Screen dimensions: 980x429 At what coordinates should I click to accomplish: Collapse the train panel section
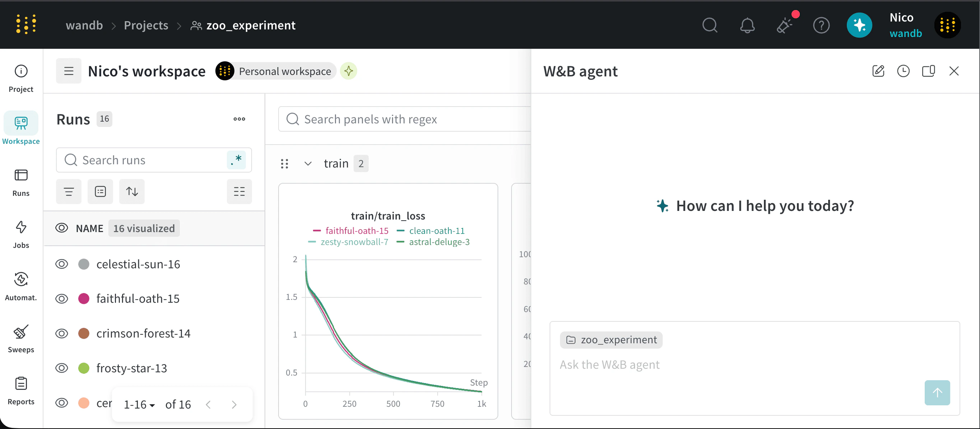click(308, 164)
